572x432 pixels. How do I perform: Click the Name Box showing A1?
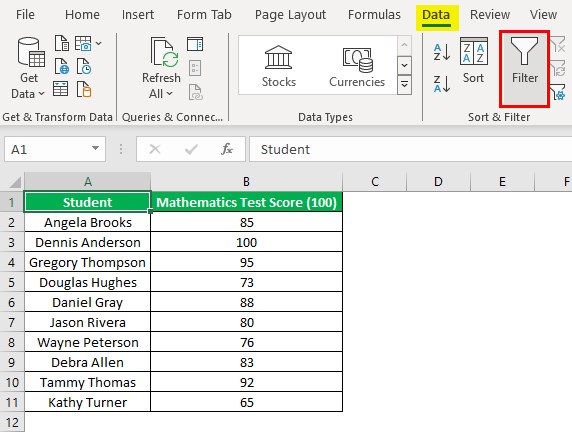[55, 149]
